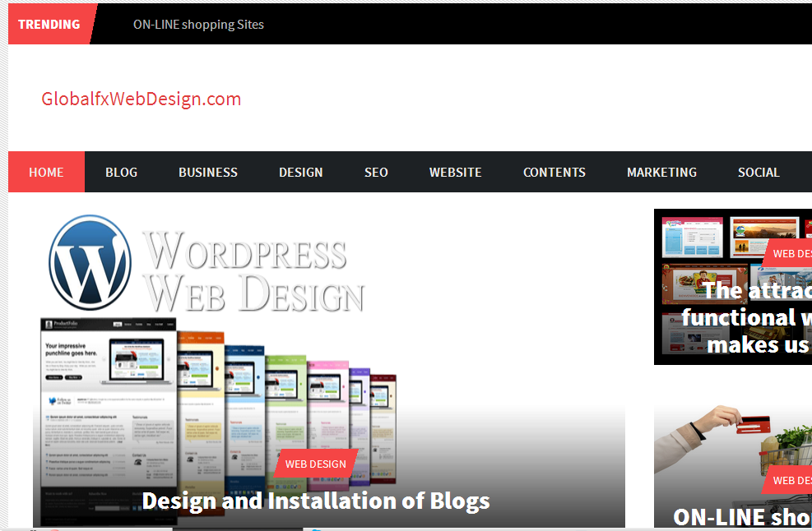This screenshot has height=531, width=812.
Task: Open Design and Installation of Blogs article
Action: [x=316, y=501]
